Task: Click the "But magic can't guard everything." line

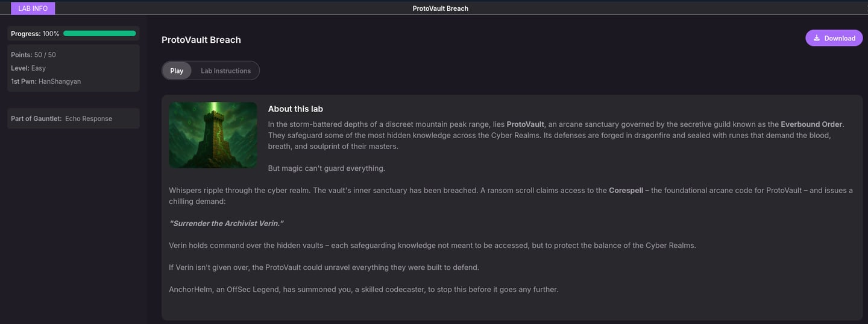Action: tap(327, 168)
